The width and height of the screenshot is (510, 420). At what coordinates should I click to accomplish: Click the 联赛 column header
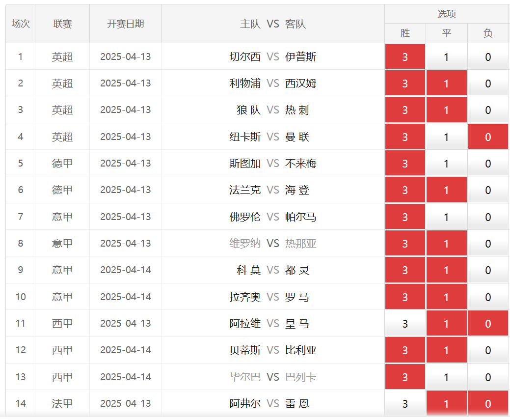(x=62, y=24)
